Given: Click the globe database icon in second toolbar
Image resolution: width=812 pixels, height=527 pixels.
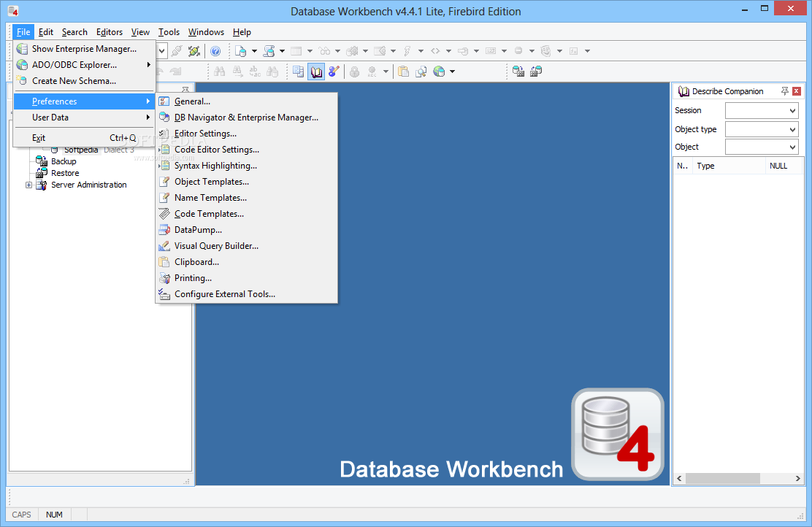Looking at the screenshot, I should (439, 72).
